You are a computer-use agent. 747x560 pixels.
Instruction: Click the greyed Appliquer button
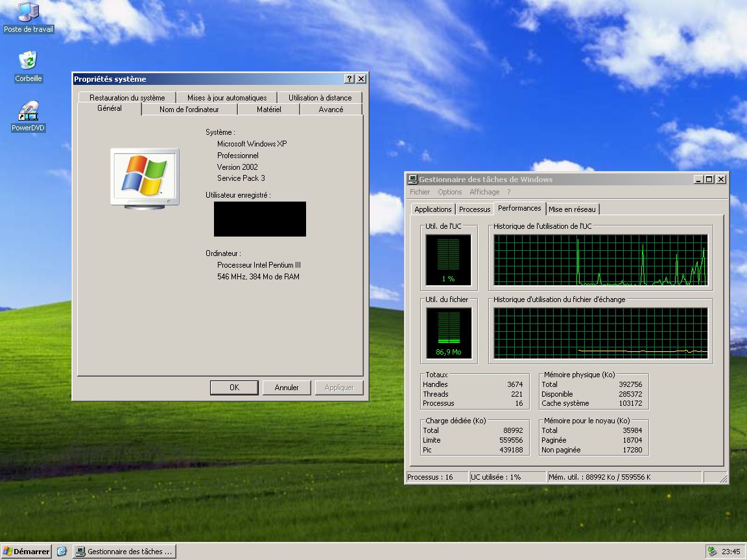339,388
